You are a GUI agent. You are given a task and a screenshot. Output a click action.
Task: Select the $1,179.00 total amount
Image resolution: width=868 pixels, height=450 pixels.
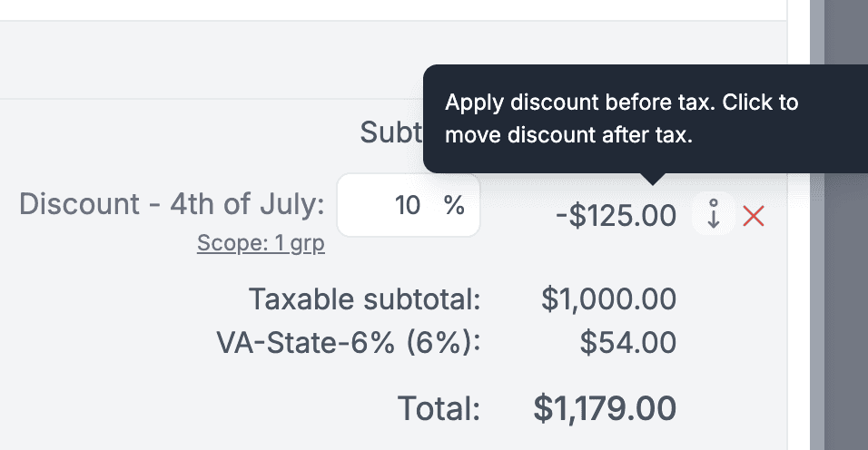point(605,408)
